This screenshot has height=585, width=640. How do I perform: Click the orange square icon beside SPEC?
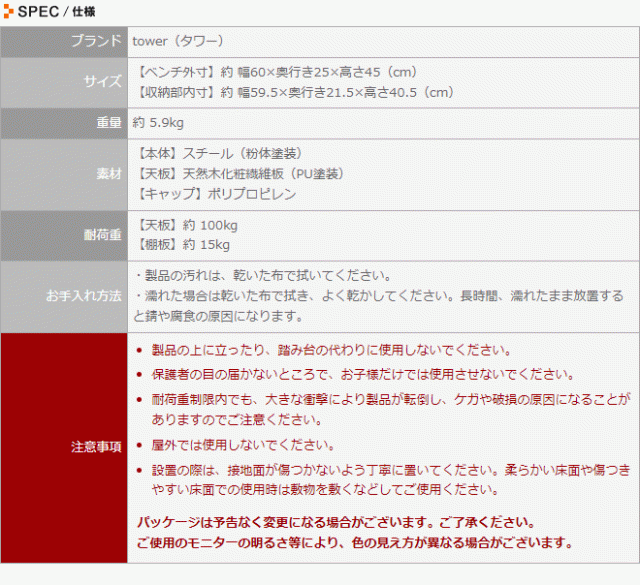[x=9, y=12]
